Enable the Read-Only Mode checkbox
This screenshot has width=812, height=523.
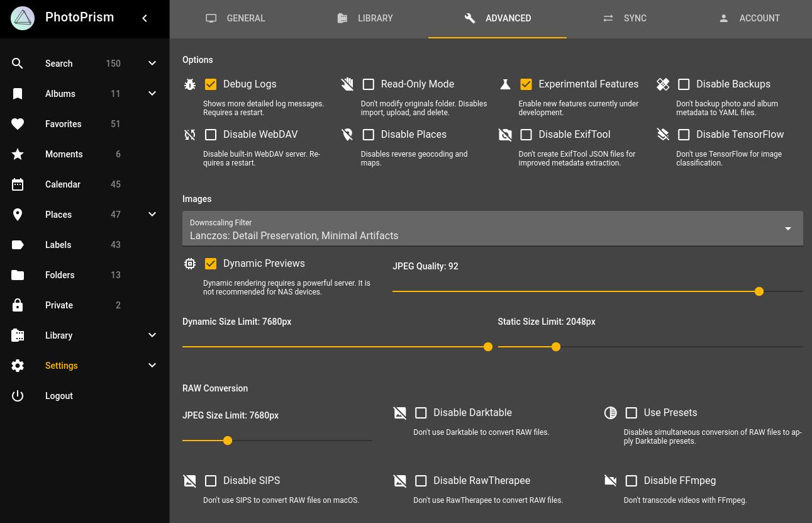click(x=369, y=84)
